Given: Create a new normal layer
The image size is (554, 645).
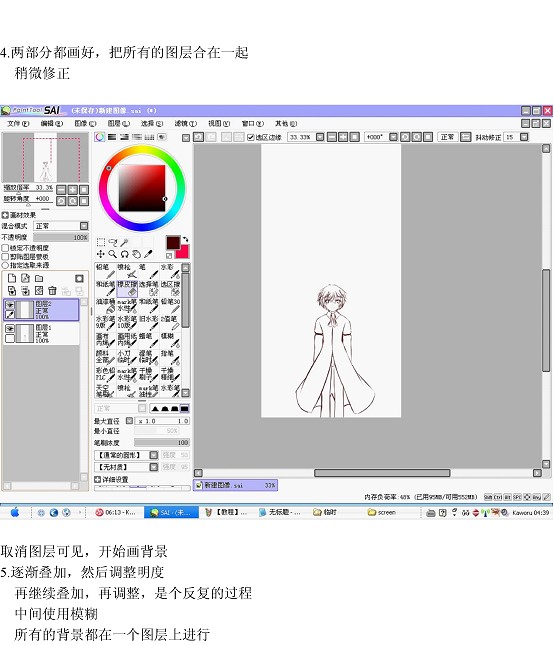Looking at the screenshot, I should (x=12, y=278).
